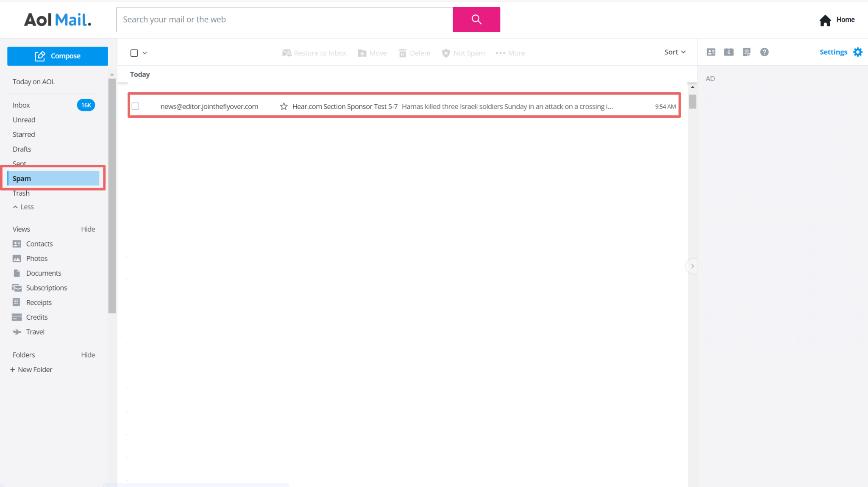Click the pink search button

476,19
